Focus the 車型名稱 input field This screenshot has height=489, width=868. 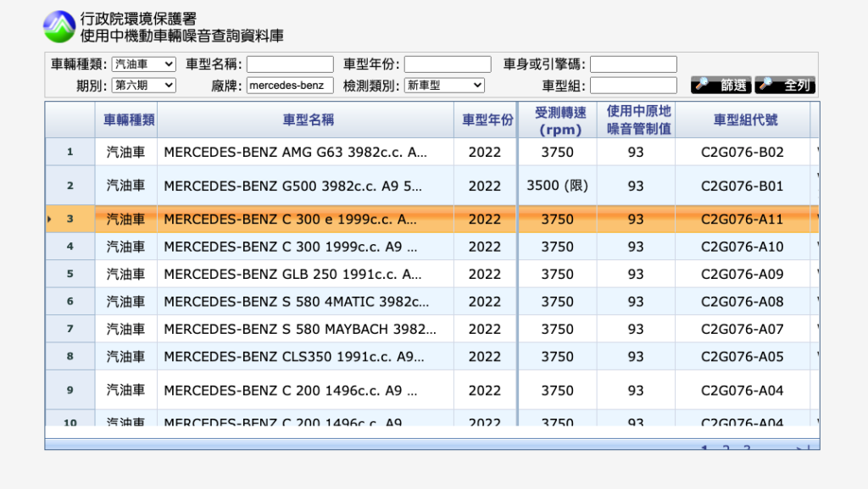click(x=290, y=64)
